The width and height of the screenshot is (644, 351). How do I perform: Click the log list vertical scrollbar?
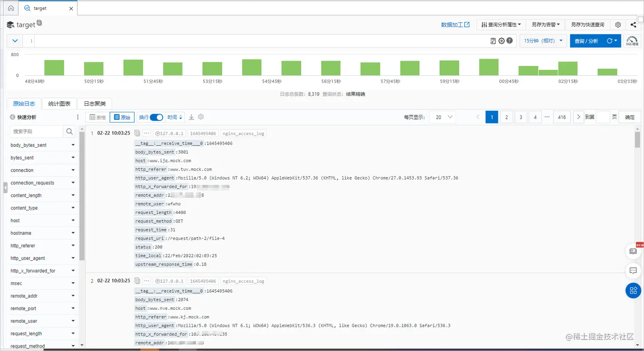pyautogui.click(x=637, y=140)
